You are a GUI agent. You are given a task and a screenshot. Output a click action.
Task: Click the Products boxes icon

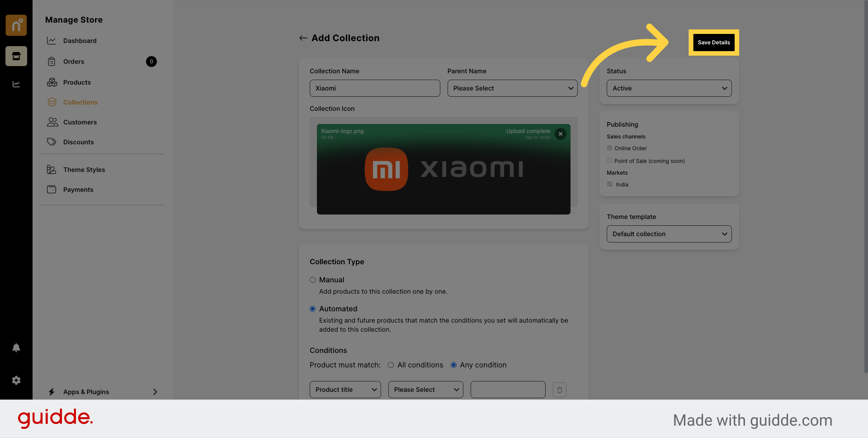point(52,82)
